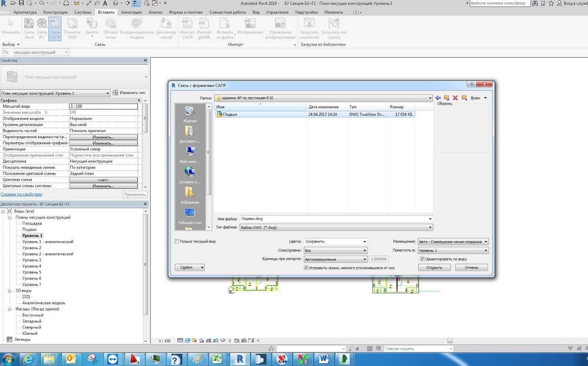Go back using the dialog's blue arrow icon
The height and width of the screenshot is (366, 588).
[x=438, y=98]
